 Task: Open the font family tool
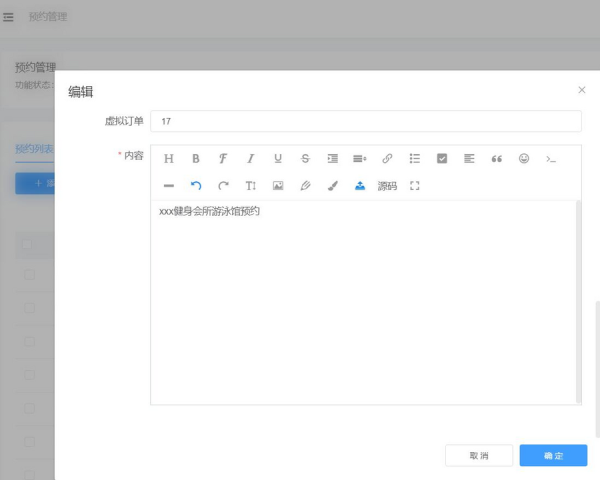(x=223, y=158)
